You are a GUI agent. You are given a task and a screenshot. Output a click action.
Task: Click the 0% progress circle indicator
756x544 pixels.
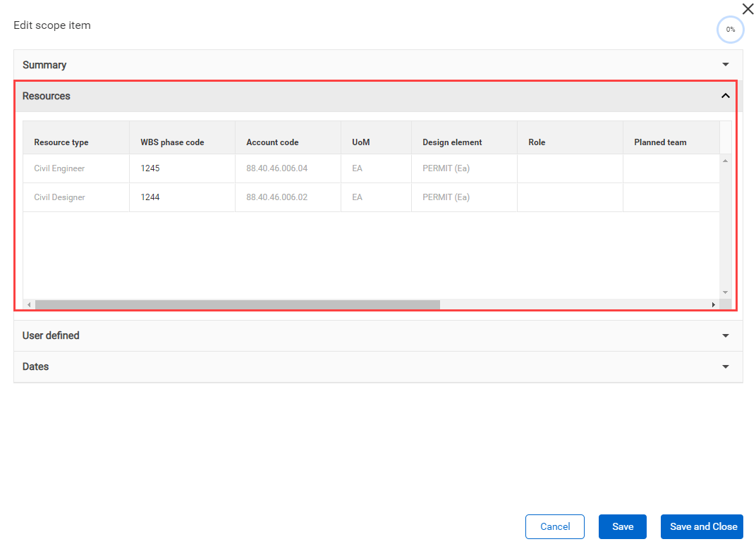click(x=731, y=30)
